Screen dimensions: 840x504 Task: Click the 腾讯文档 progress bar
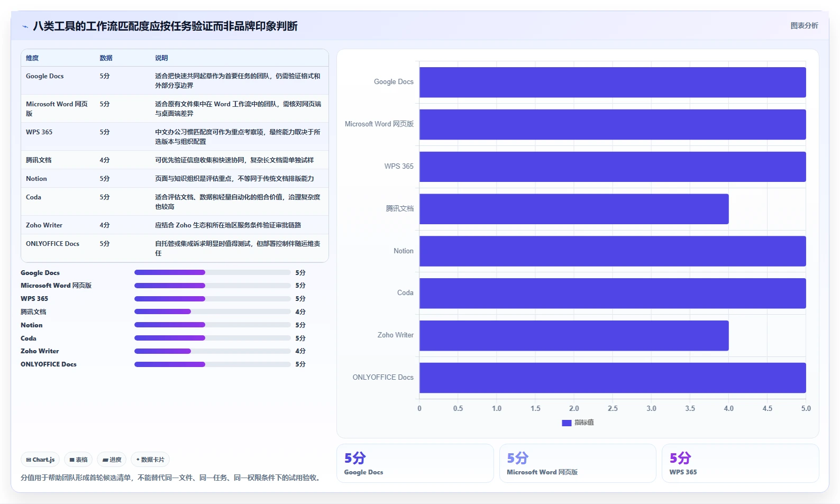click(213, 311)
